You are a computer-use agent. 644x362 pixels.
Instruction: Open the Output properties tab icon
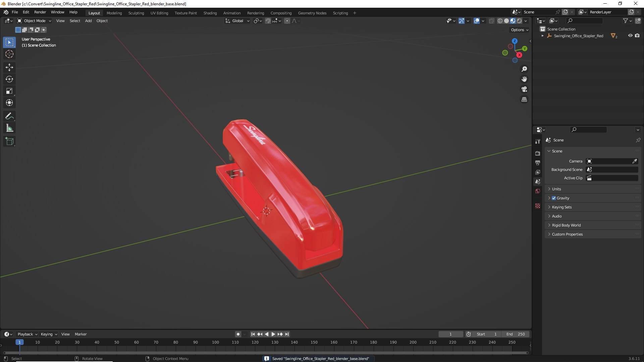(538, 163)
